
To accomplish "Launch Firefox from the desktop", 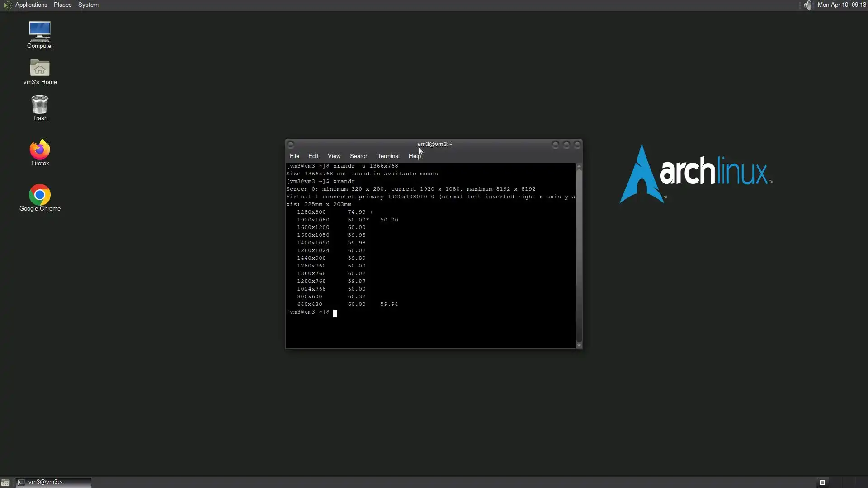I will 40,152.
